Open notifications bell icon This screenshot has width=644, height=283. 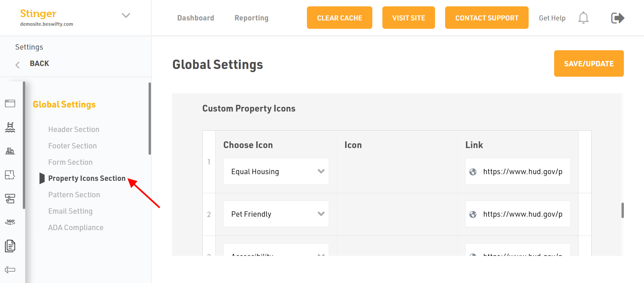click(x=583, y=18)
